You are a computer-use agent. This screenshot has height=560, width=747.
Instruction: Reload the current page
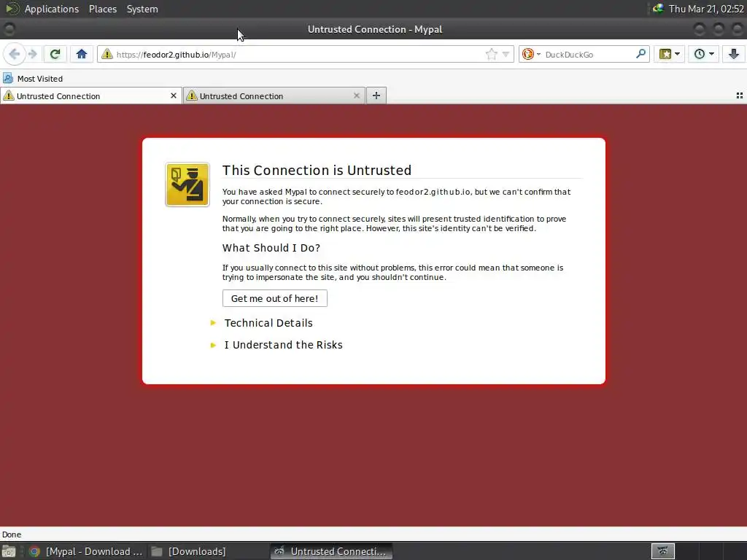pos(55,54)
